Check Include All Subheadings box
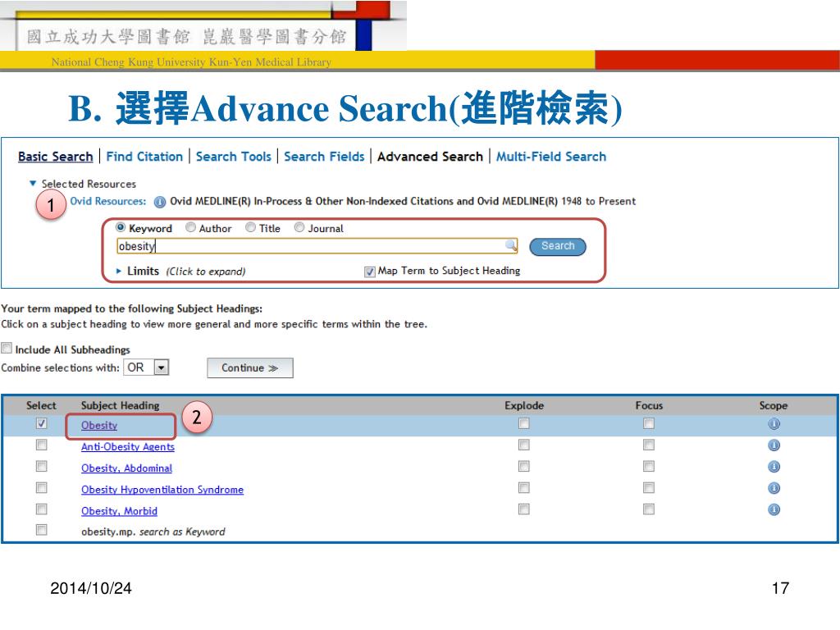Viewport: 840px width, 630px height. click(7, 348)
